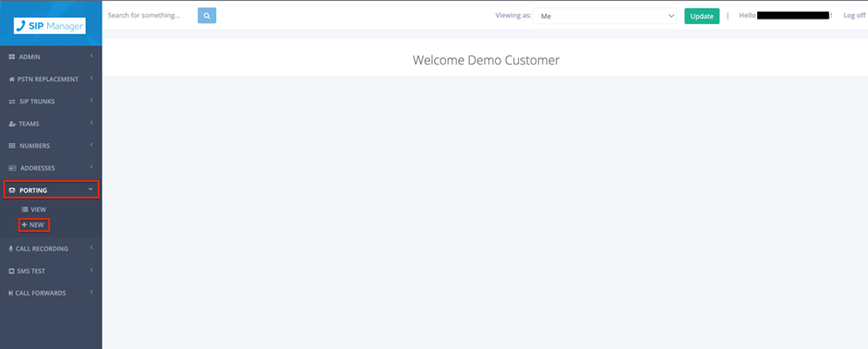Select PORTING menu item

click(x=51, y=190)
